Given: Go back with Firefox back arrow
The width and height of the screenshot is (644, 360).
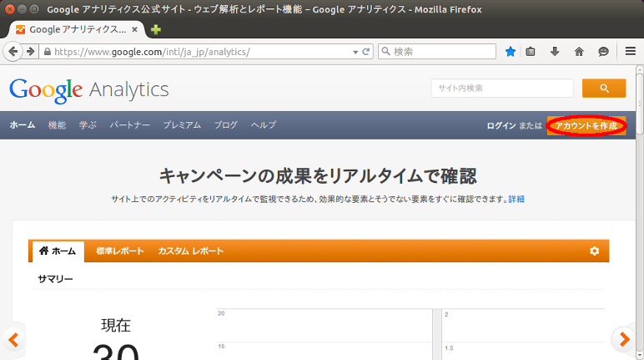Looking at the screenshot, I should click(x=13, y=52).
